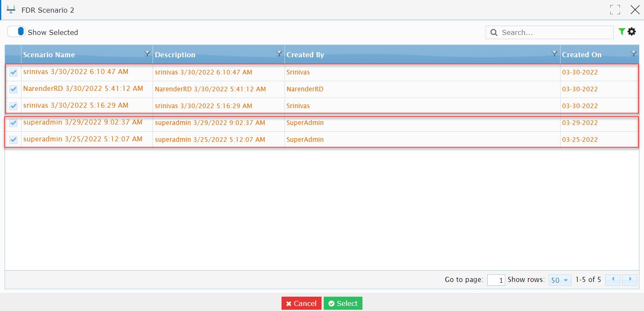Expand dialog with the fullscreen icon

tap(615, 10)
